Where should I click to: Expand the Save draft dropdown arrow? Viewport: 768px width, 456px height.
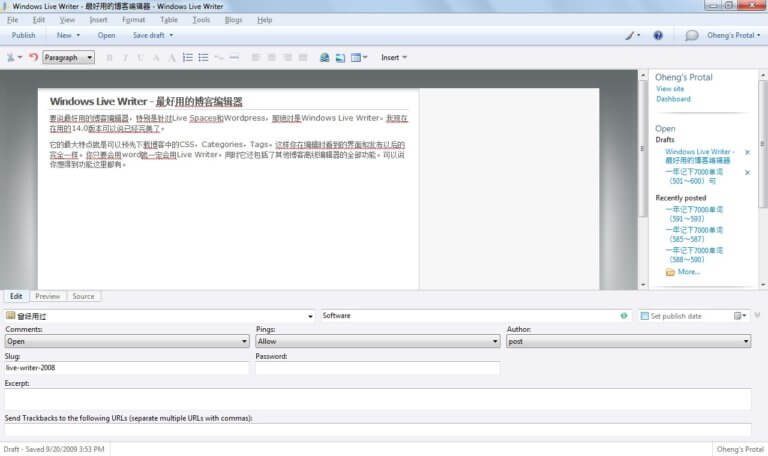click(171, 35)
